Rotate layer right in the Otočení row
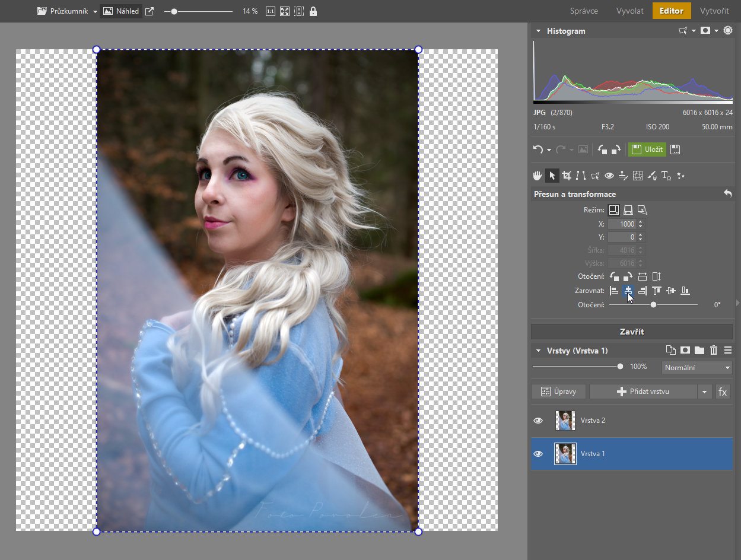This screenshot has width=741, height=560. (628, 276)
